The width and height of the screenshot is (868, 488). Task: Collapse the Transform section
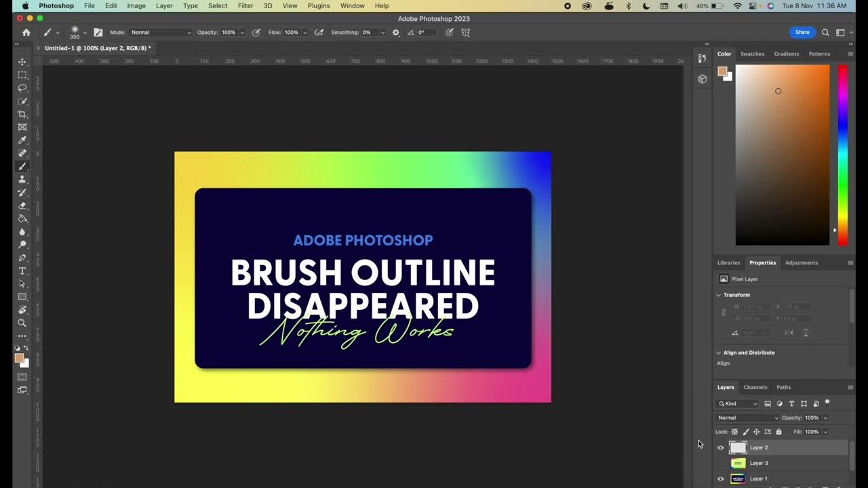coord(719,295)
